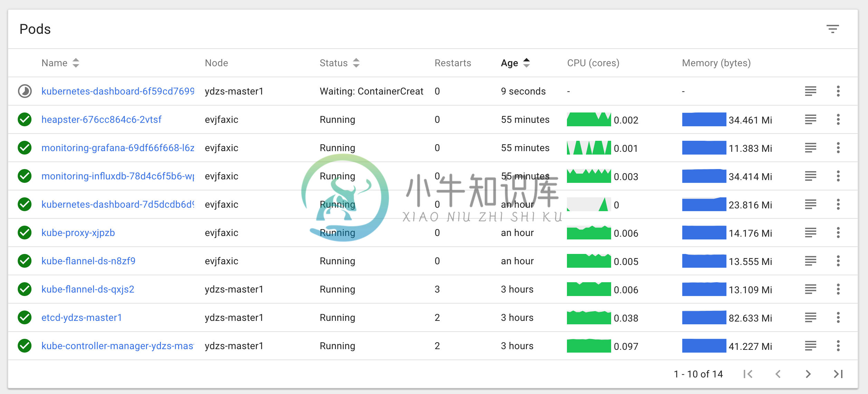
Task: Jump to last page of pods
Action: pyautogui.click(x=838, y=374)
